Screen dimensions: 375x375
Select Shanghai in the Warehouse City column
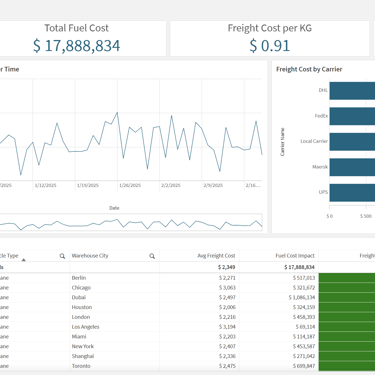83,356
